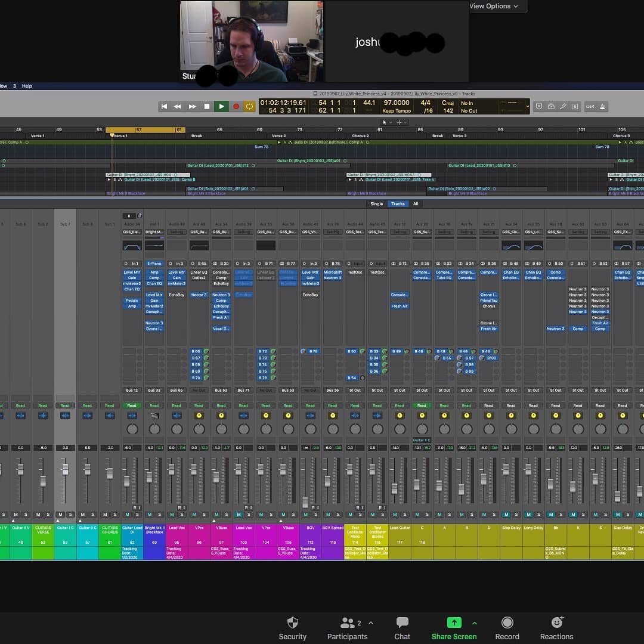Start Zoom recording with Record button
Screen dimensions: 644x644
pyautogui.click(x=507, y=628)
